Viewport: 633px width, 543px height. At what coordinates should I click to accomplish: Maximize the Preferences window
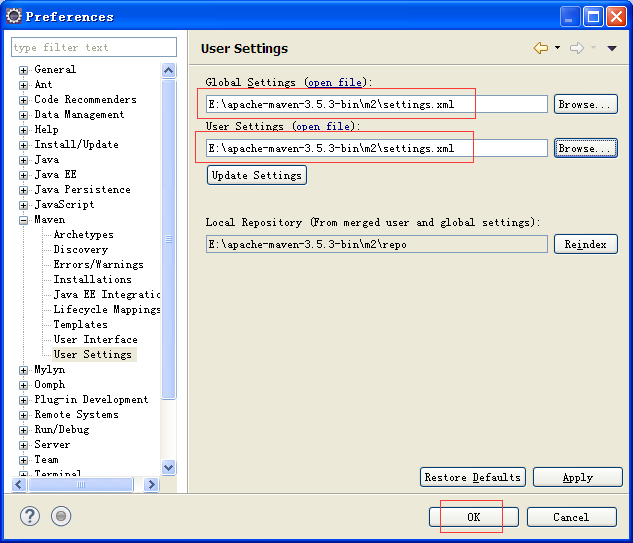click(593, 17)
